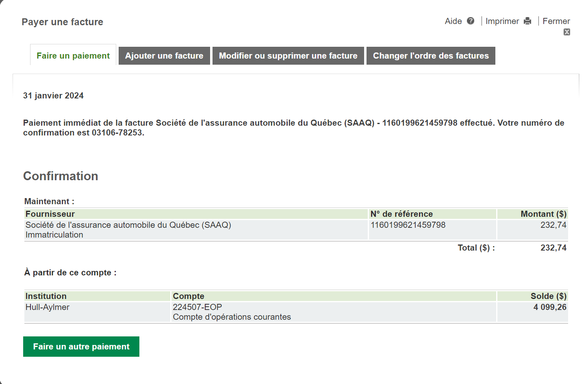This screenshot has width=588, height=384.
Task: Click the Institution column header
Action: coord(97,296)
